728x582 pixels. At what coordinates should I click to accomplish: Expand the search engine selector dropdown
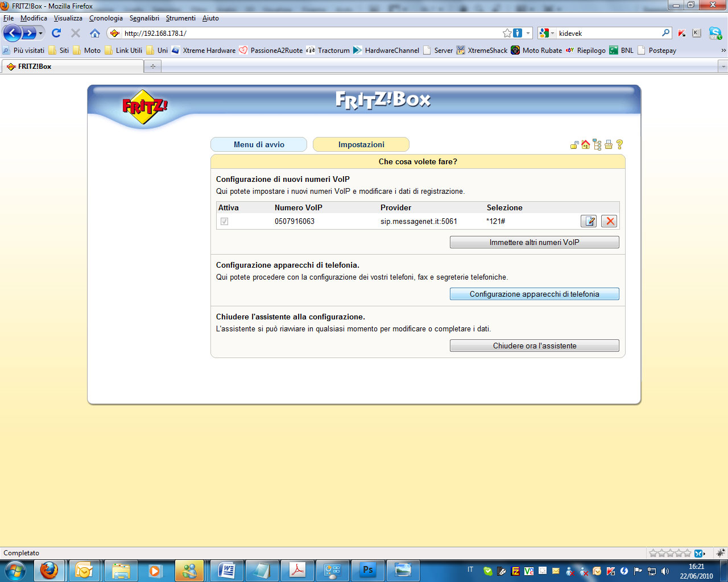pyautogui.click(x=547, y=33)
